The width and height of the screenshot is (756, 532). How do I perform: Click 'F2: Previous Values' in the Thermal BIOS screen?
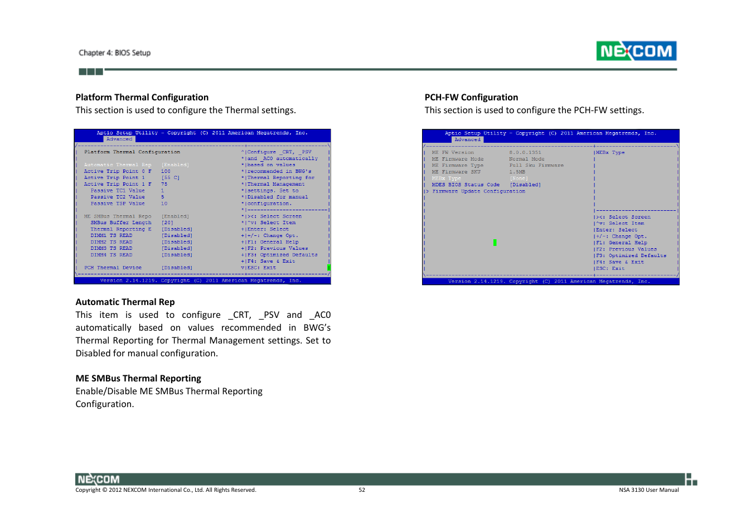pos(278,249)
